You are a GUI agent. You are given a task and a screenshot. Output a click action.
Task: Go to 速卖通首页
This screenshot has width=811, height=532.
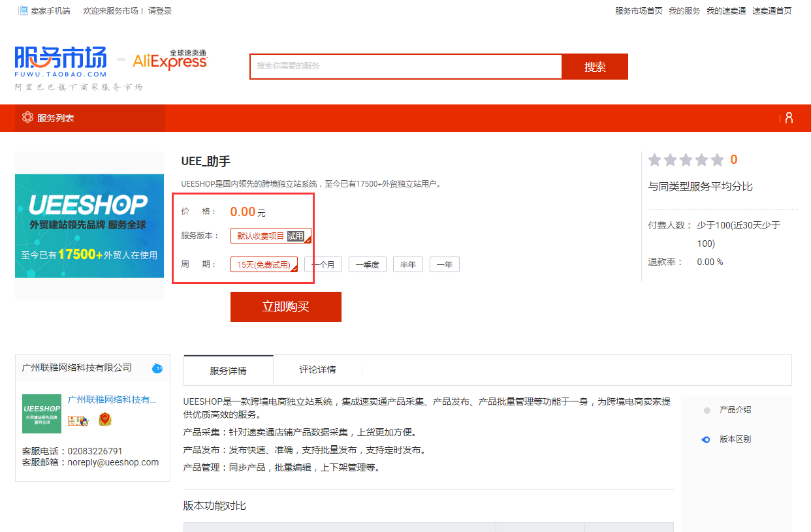(772, 11)
